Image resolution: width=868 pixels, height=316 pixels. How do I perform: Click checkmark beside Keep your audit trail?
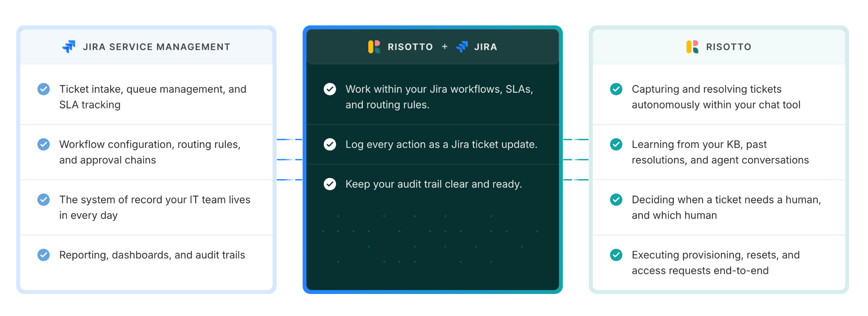pyautogui.click(x=330, y=184)
